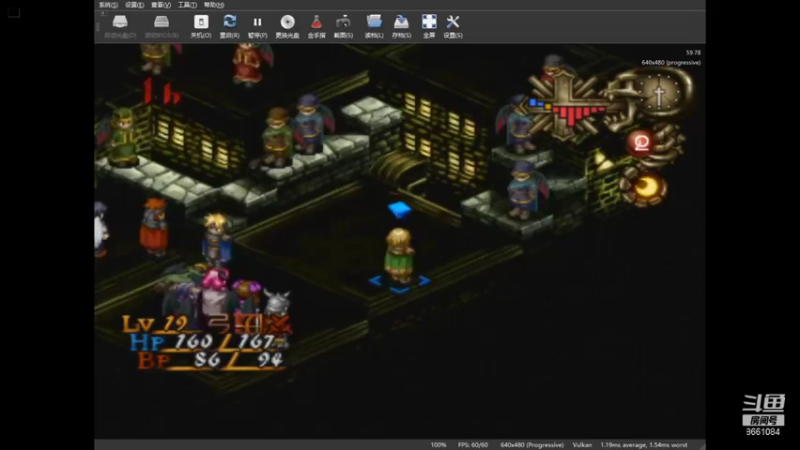Load a save state with 读档(L)
Viewport: 800px width, 450px height.
click(374, 27)
